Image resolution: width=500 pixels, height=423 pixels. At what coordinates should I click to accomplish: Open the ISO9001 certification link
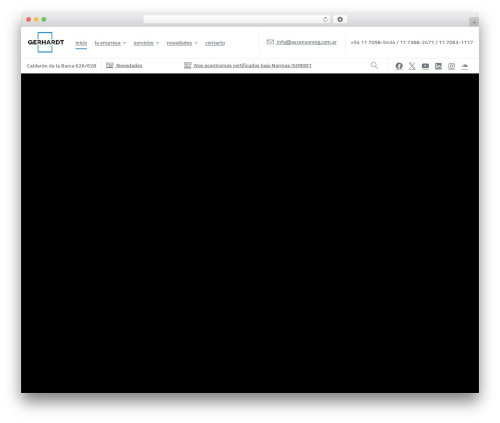[x=252, y=66]
